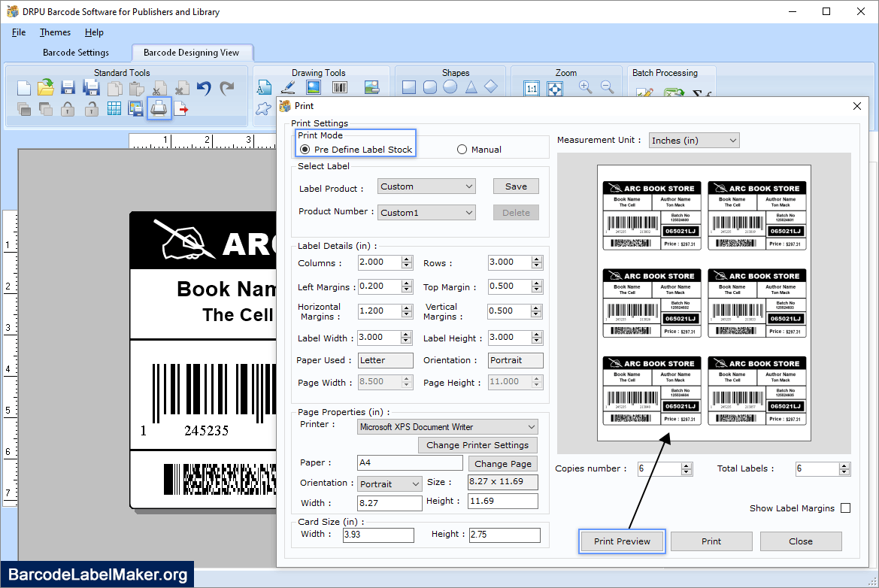Save the label using the floppy disk icon
879x588 pixels.
pyautogui.click(x=68, y=87)
